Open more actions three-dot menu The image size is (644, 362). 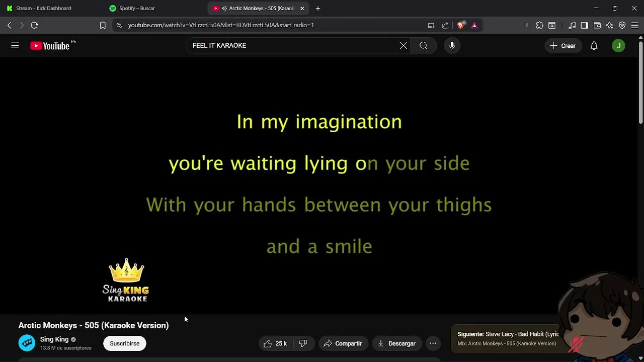pyautogui.click(x=433, y=343)
